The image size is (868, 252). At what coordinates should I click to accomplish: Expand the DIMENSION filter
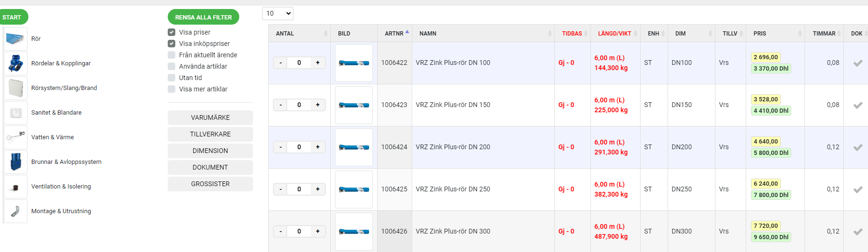coord(210,151)
